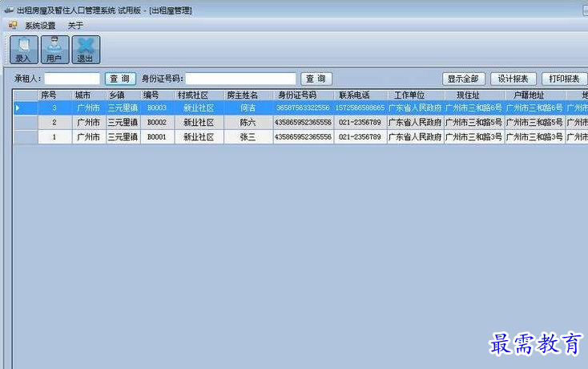
Task: Focus the 承租人 input field
Action: point(72,79)
